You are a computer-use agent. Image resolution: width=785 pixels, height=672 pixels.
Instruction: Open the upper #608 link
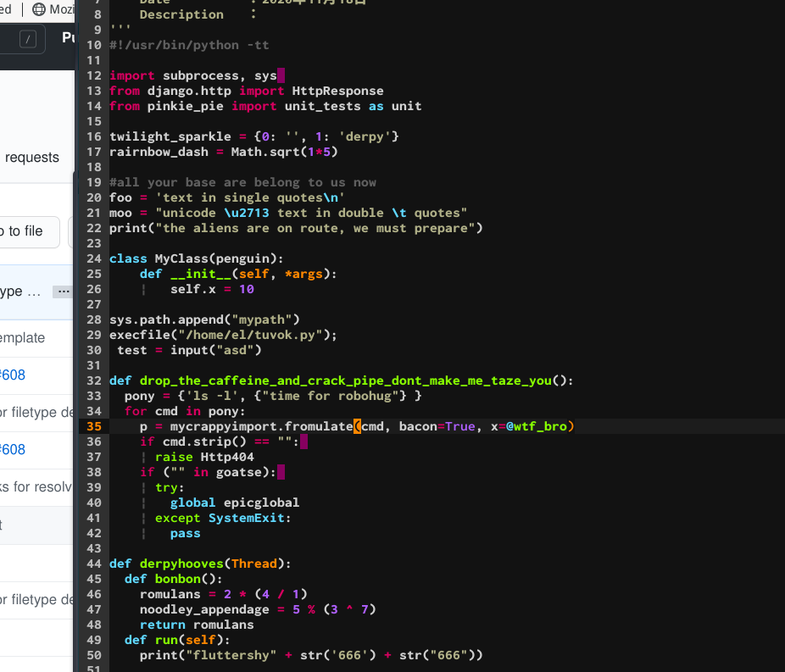(14, 375)
